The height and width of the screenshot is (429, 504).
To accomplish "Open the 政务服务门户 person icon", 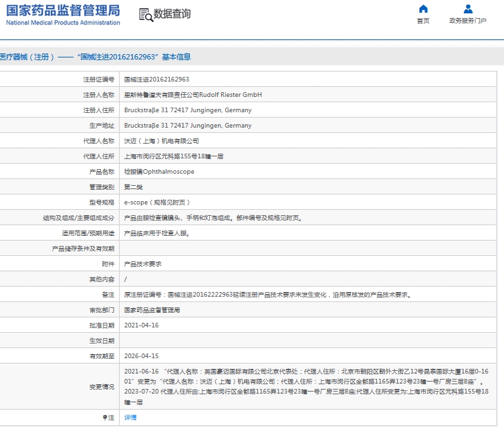I will 467,9.
